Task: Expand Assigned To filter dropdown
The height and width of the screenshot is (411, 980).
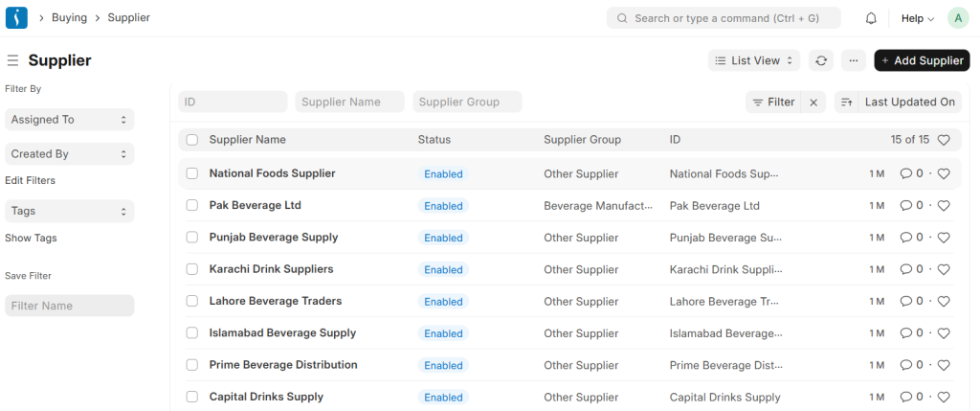Action: 69,120
